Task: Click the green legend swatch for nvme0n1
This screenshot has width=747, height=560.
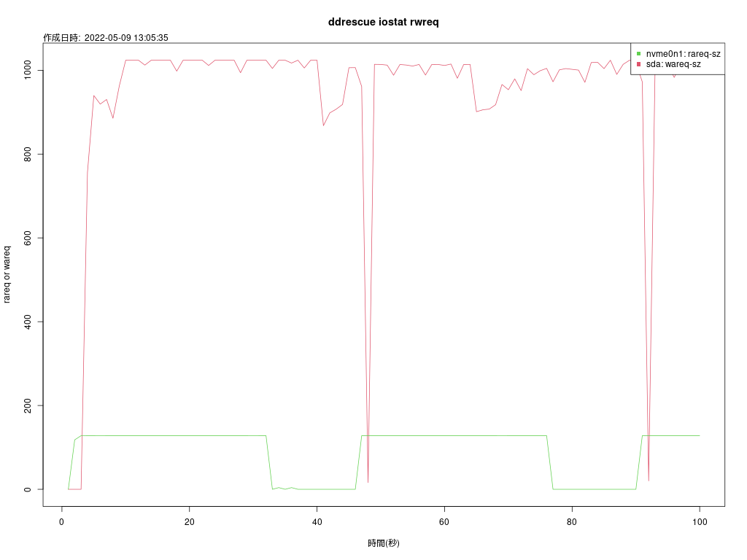Action: click(639, 54)
